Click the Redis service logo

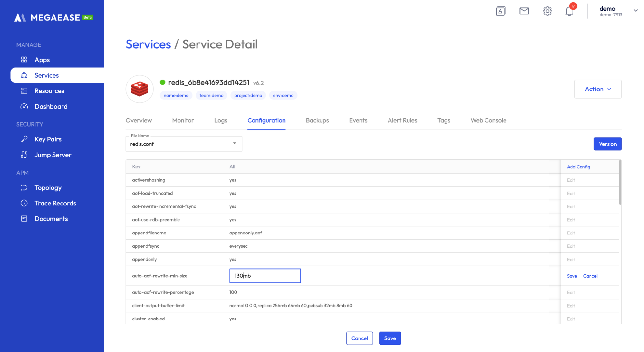[x=139, y=89]
